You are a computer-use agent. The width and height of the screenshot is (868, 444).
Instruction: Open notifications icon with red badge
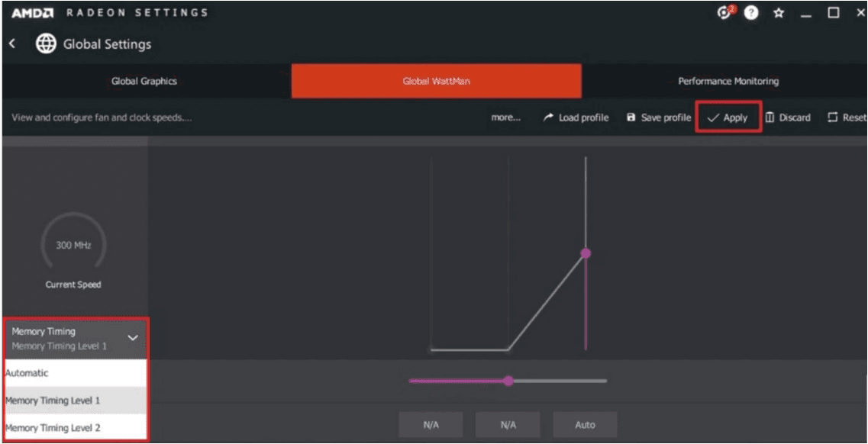click(725, 12)
